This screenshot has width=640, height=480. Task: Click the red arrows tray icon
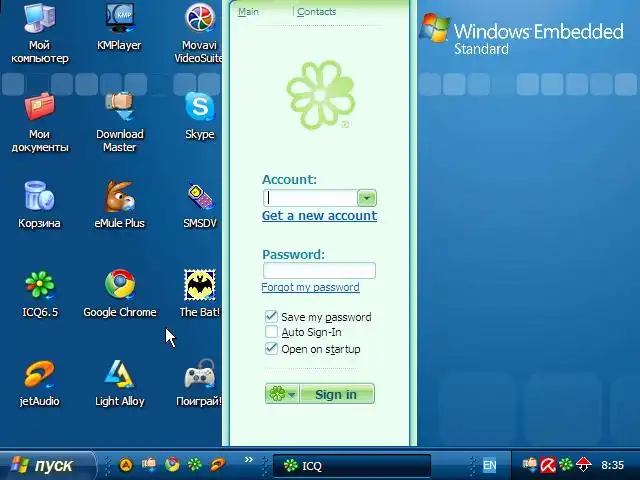click(584, 464)
